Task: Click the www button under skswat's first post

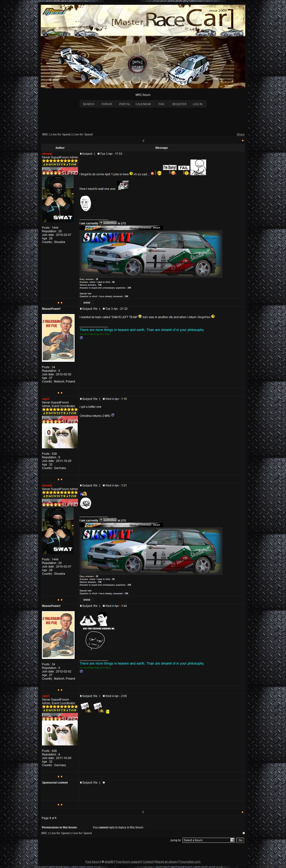Action: point(87,303)
